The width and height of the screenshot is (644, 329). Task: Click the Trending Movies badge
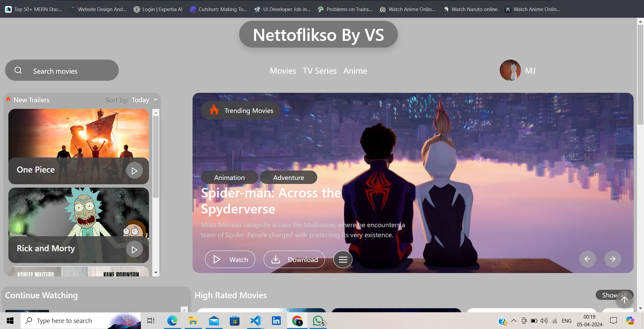241,111
